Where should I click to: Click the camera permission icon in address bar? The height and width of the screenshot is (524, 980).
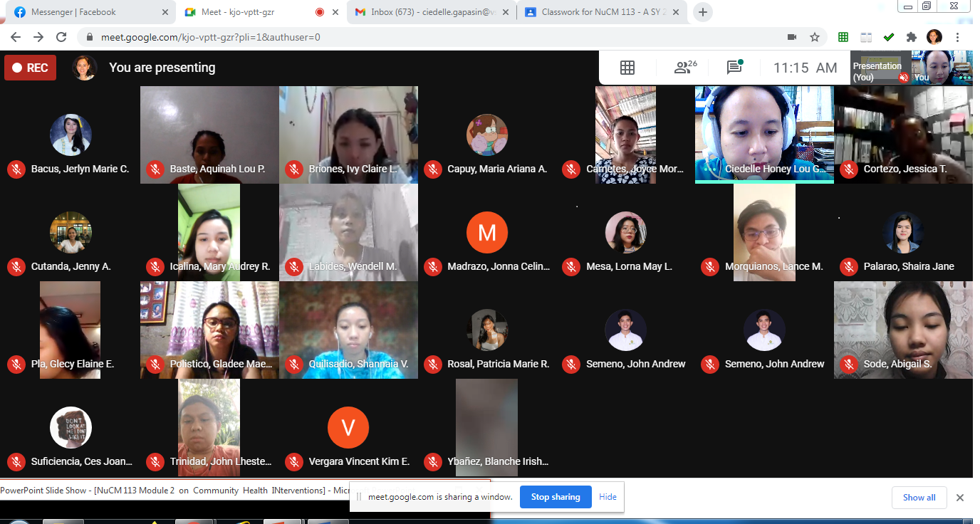[x=792, y=37]
